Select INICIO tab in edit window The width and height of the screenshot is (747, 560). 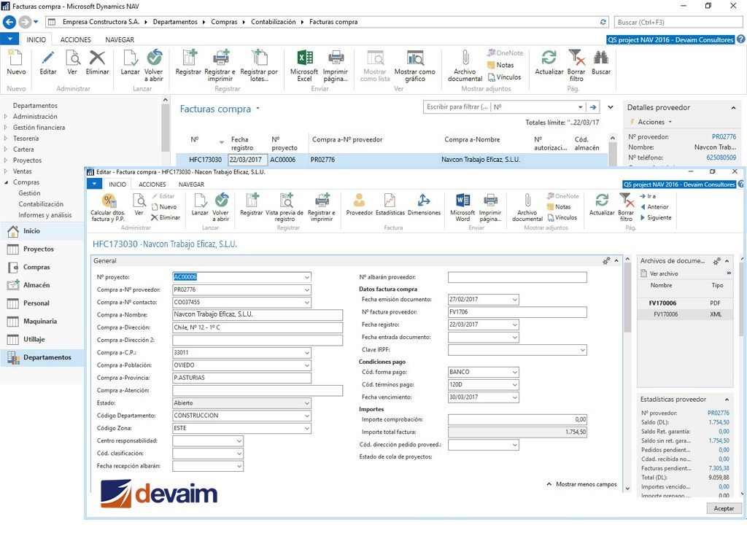[x=117, y=184]
